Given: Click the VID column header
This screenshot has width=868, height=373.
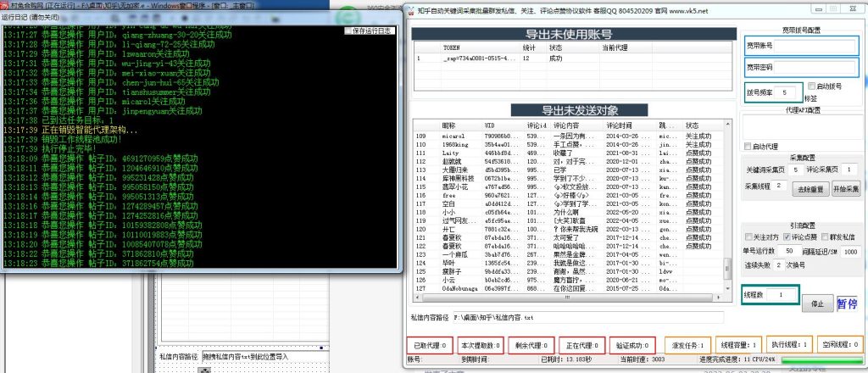Looking at the screenshot, I should click(x=504, y=125).
